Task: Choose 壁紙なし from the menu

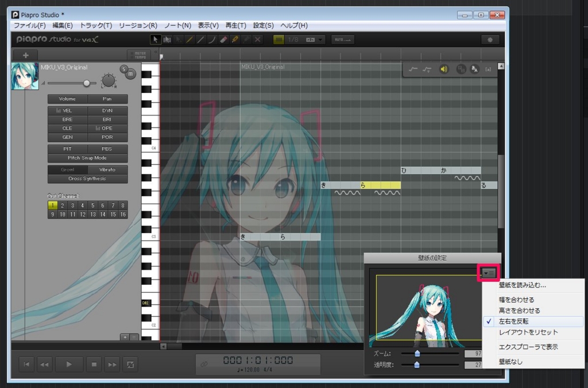Action: [x=510, y=362]
